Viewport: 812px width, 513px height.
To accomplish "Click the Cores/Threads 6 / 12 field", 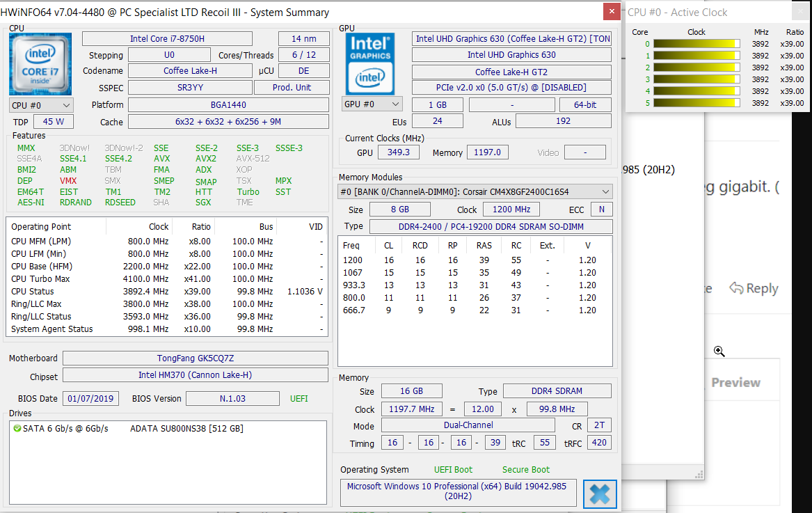I will pyautogui.click(x=303, y=55).
